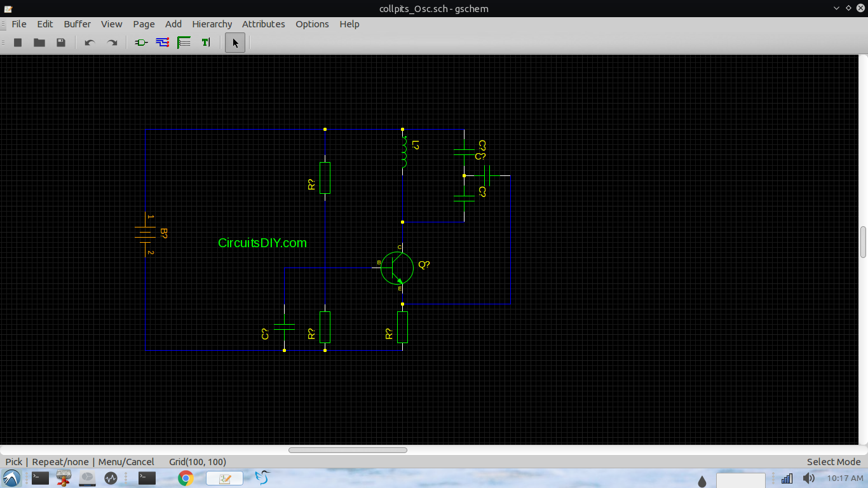Open the Buffer menu
The width and height of the screenshot is (868, 488).
click(78, 24)
